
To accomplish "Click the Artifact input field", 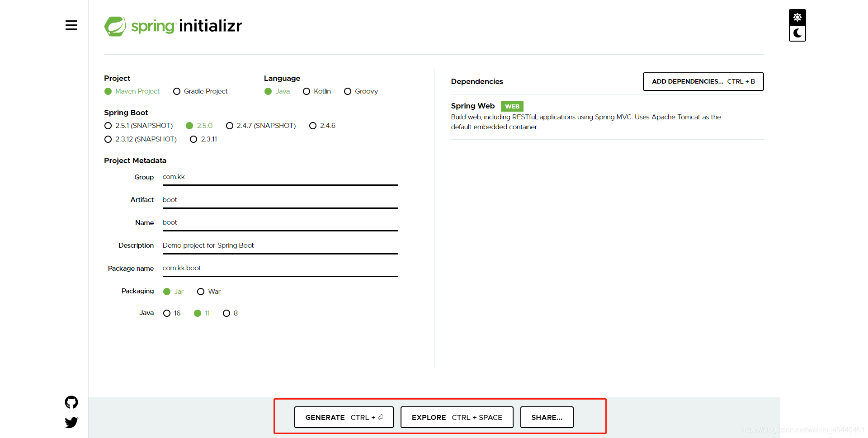I will click(280, 200).
